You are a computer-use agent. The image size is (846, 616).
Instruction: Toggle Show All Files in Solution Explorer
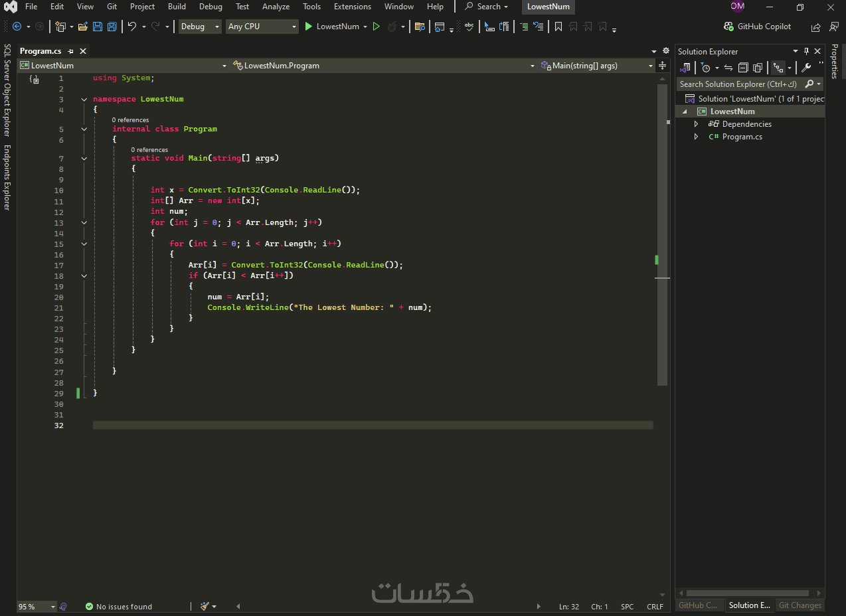coord(758,68)
